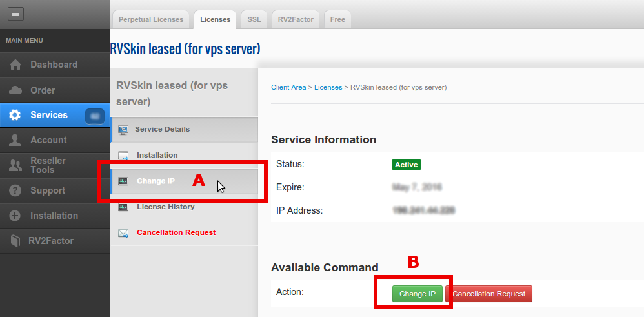644x317 pixels.
Task: Click the Reseller Tools people icon
Action: [15, 165]
